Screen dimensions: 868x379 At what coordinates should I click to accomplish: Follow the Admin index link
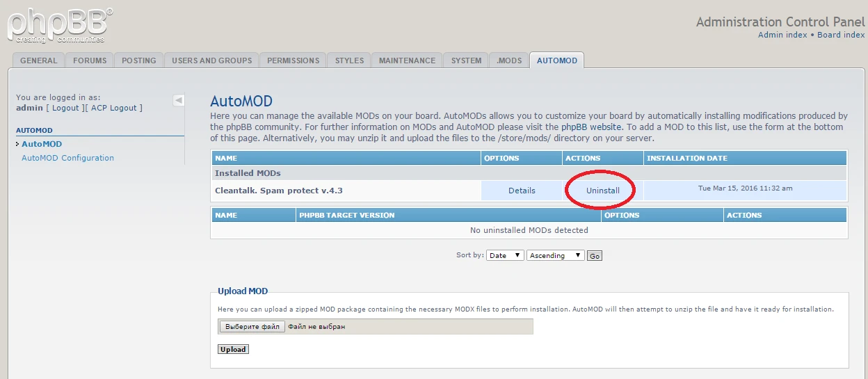782,35
